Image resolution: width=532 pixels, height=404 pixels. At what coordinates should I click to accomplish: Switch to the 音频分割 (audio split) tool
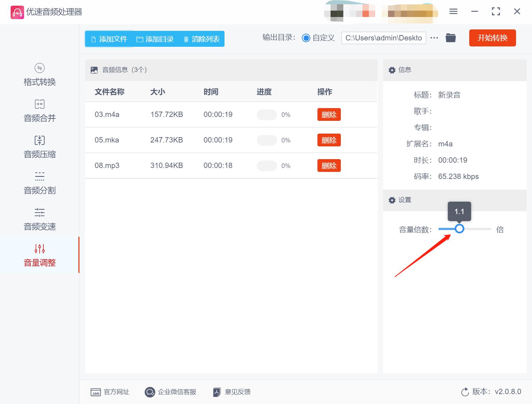pyautogui.click(x=39, y=183)
